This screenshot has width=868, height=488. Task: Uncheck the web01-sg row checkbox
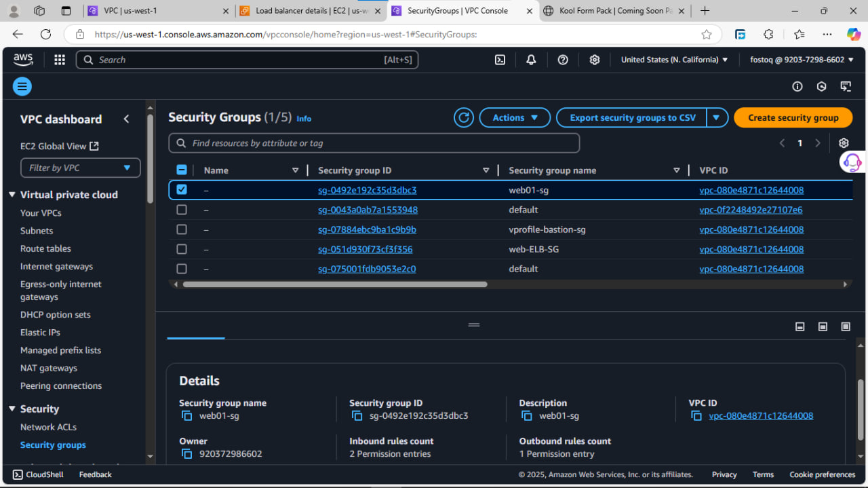click(182, 190)
